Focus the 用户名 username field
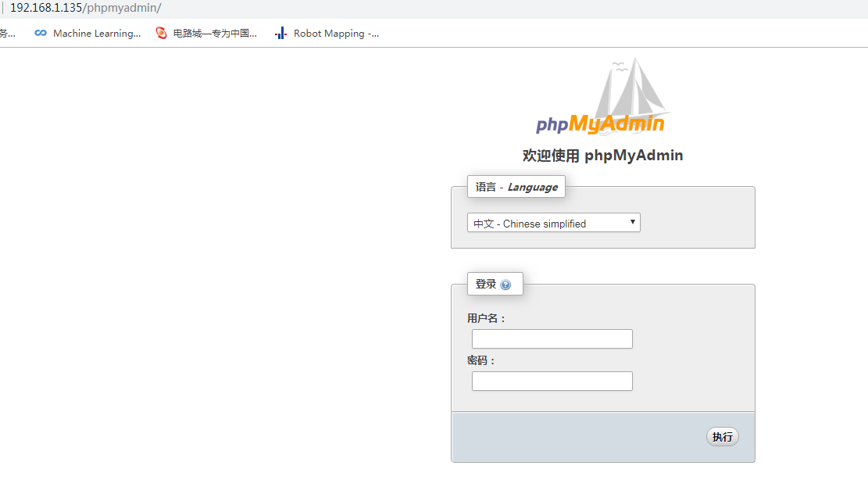Image resolution: width=868 pixels, height=480 pixels. point(552,339)
